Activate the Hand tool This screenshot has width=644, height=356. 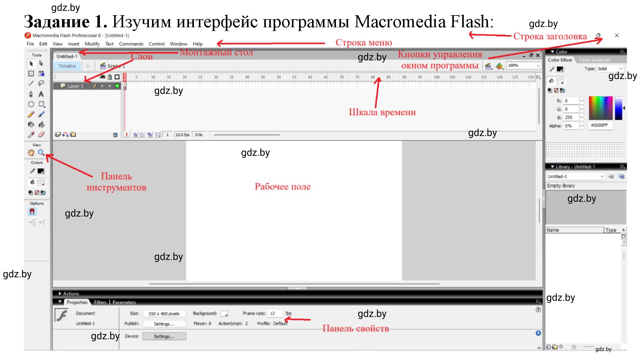coord(31,152)
